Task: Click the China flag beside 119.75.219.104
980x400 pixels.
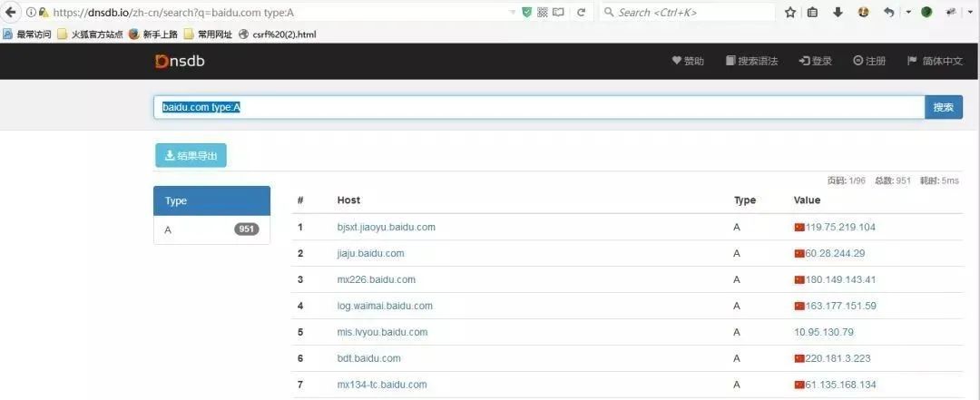Action: click(799, 228)
